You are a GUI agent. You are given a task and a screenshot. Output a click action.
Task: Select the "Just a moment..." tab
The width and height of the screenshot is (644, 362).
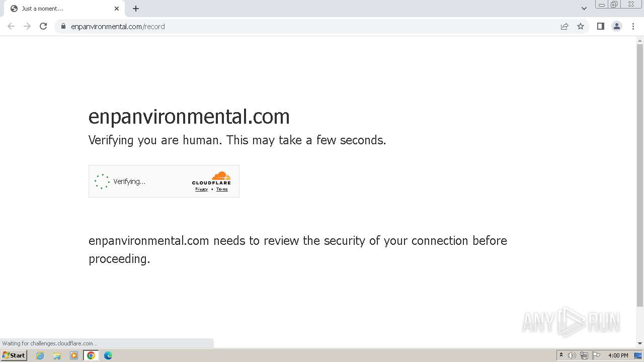(60, 9)
